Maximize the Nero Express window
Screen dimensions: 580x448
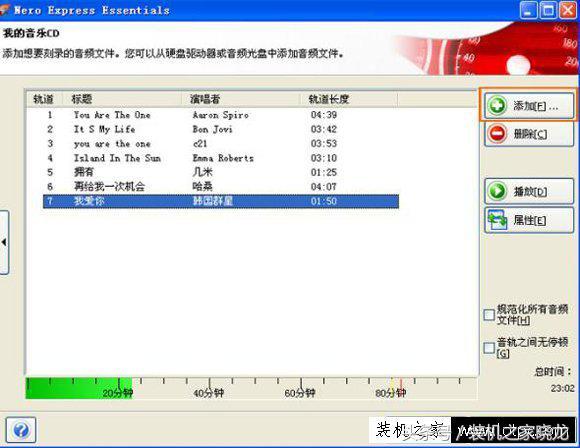[548, 10]
